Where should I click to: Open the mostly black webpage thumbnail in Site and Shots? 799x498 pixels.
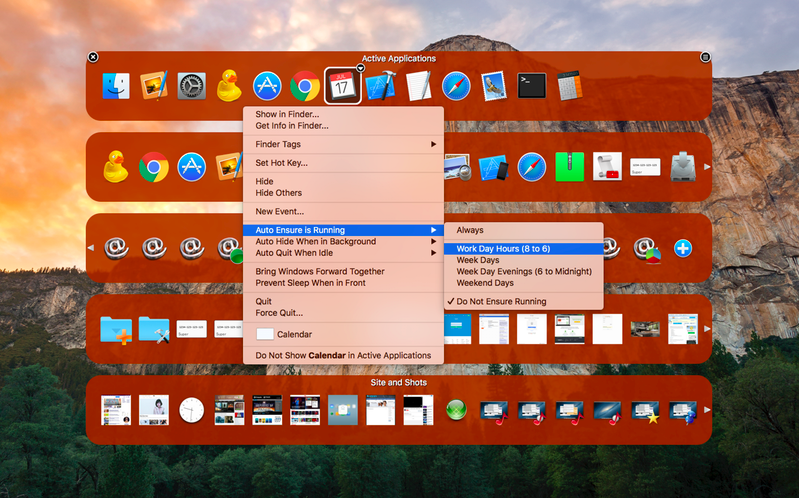pyautogui.click(x=418, y=410)
